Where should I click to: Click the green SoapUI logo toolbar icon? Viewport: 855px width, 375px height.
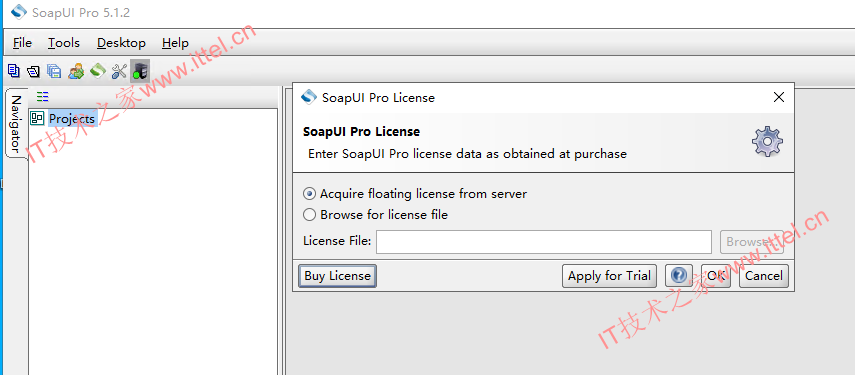pos(98,70)
